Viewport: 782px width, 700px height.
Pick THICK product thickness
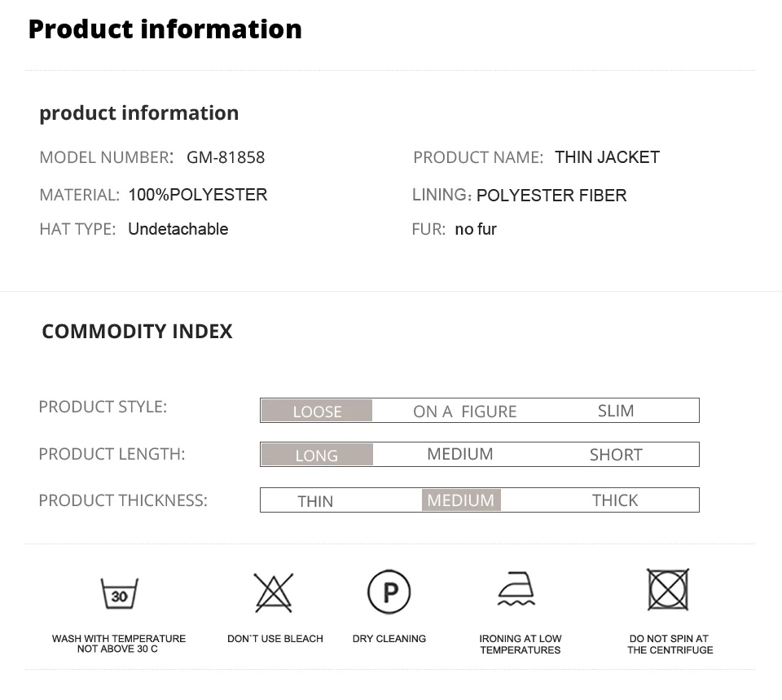(615, 500)
